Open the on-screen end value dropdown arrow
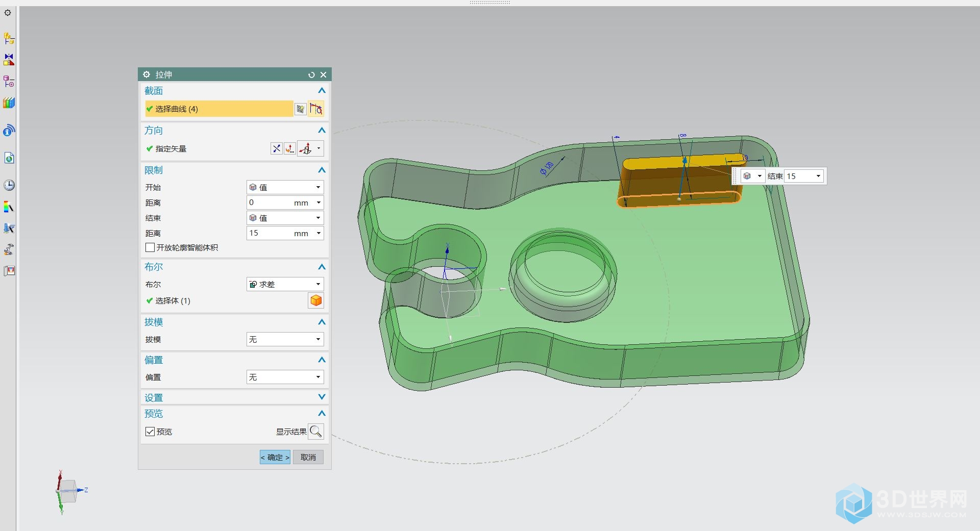The height and width of the screenshot is (531, 980). click(818, 176)
